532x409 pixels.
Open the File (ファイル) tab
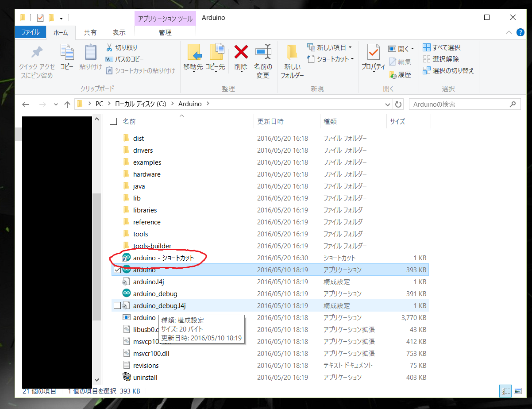pos(31,32)
